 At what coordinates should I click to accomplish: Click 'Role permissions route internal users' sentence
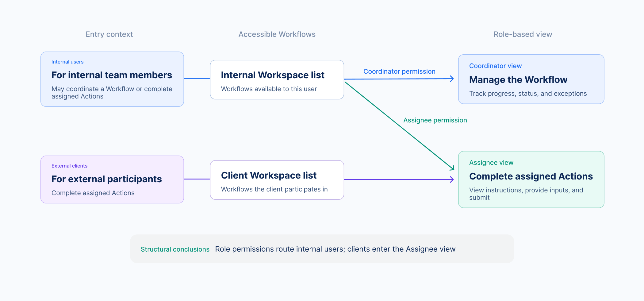(335, 249)
